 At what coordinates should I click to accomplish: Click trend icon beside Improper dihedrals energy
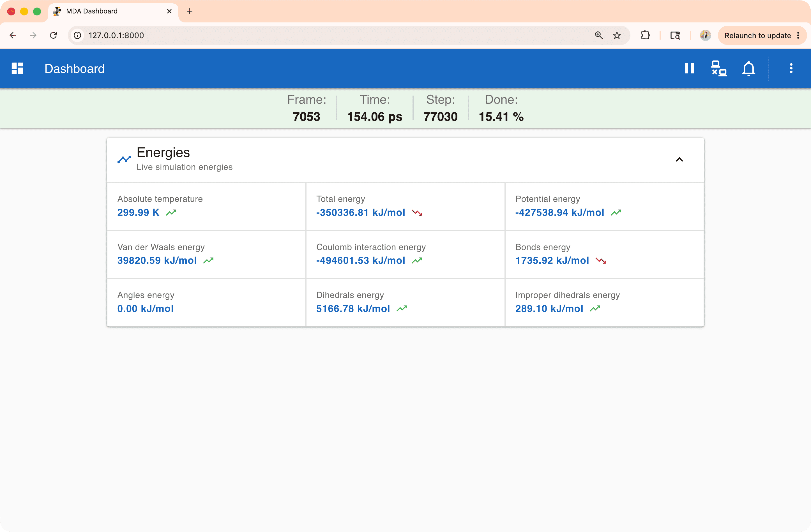(595, 309)
